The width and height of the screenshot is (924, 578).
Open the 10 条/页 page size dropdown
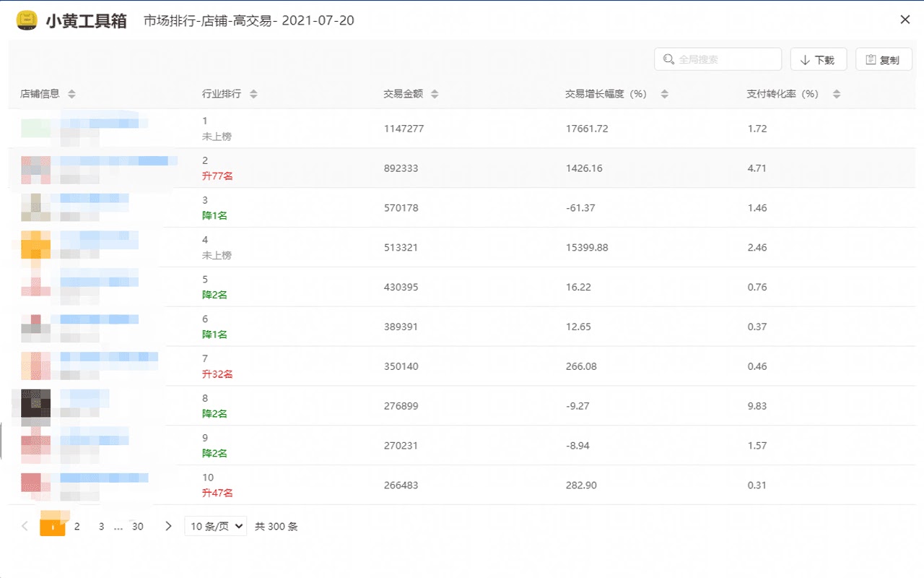[x=216, y=526]
